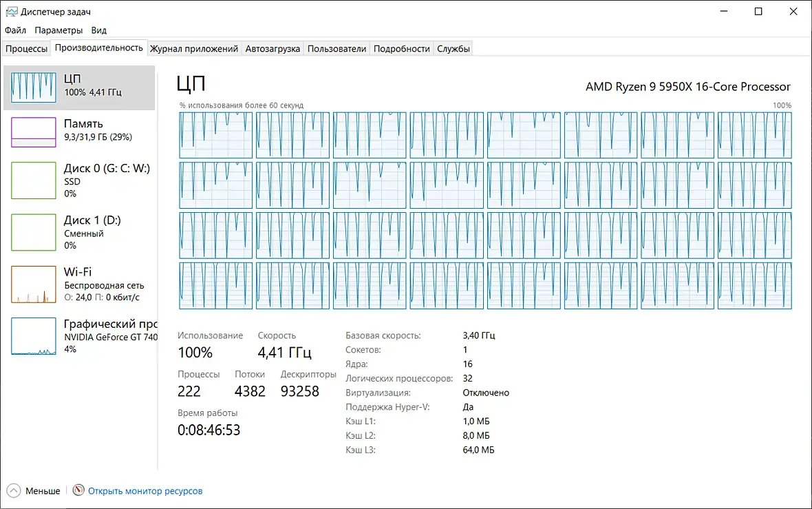Click the first logical processor graph
This screenshot has width=812, height=509.
point(215,135)
